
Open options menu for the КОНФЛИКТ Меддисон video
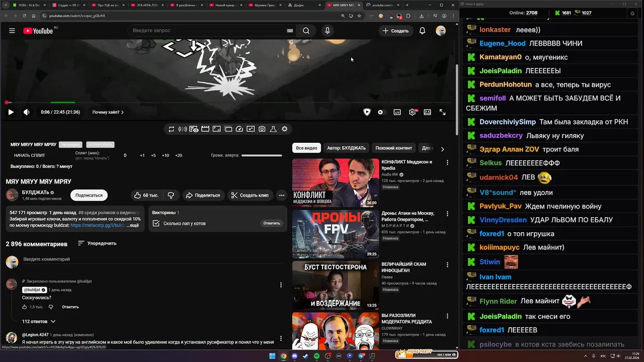(x=447, y=162)
